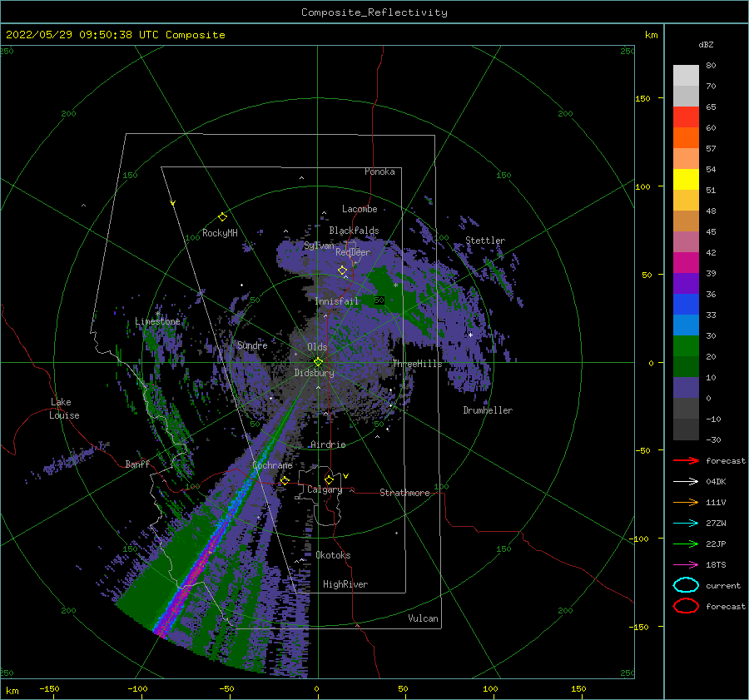This screenshot has height=700, width=749.
Task: Pick the green 22JP arrow symbol
Action: pyautogui.click(x=686, y=544)
